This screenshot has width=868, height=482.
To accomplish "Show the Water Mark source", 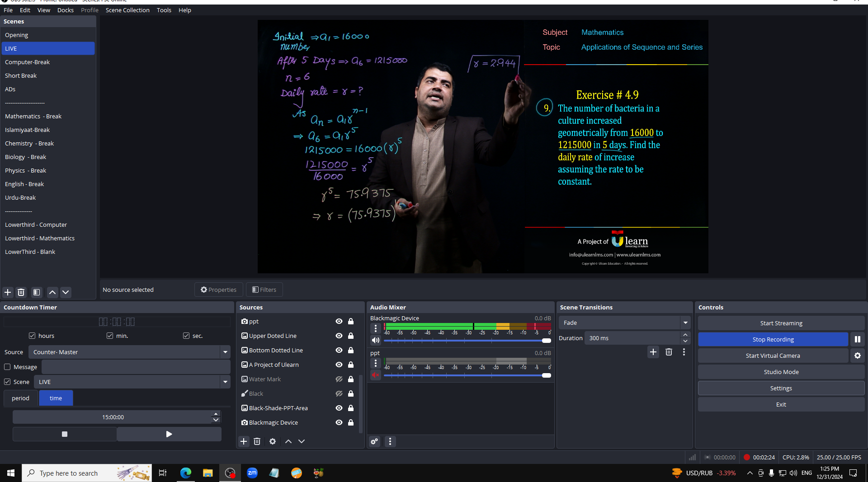I will tap(339, 379).
